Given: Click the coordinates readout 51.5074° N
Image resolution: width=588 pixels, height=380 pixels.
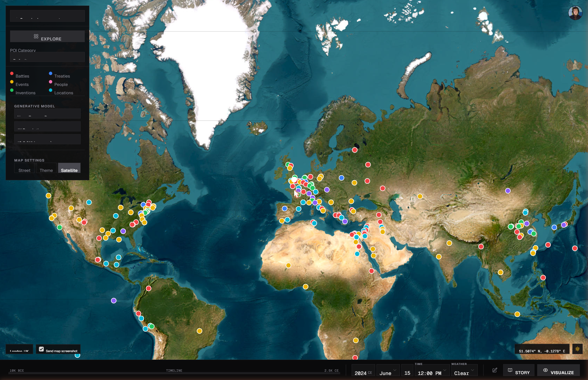Looking at the screenshot, I should 542,349.
